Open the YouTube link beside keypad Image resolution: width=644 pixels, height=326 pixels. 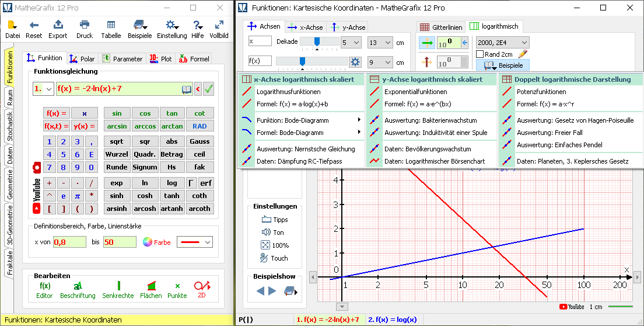[x=37, y=196]
